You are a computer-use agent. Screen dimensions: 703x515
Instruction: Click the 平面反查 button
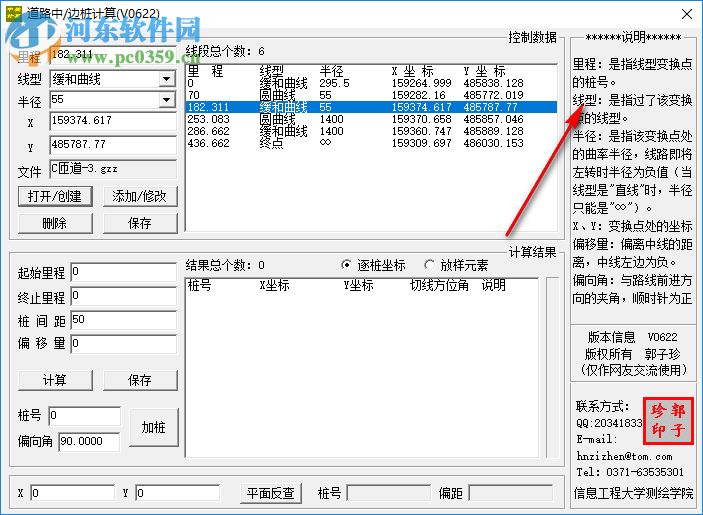pos(270,493)
